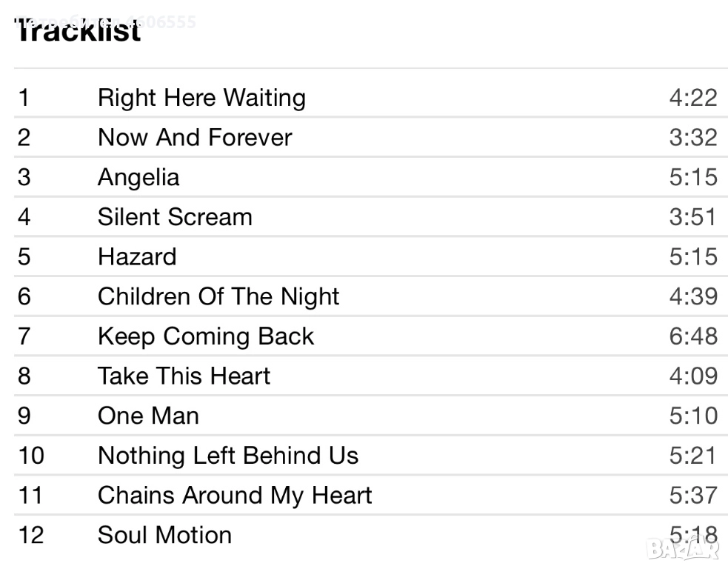Viewport: 728px width, 569px height.
Task: Click the 3:51 duration beside Silent Scream
Action: [x=693, y=217]
